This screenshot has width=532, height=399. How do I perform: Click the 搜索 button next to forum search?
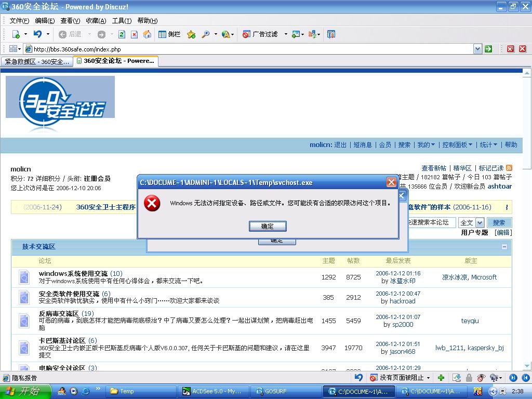coord(499,222)
